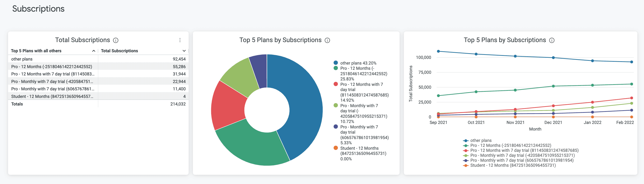Click the info icon beside the donut chart title
The image size is (644, 184).
(327, 40)
